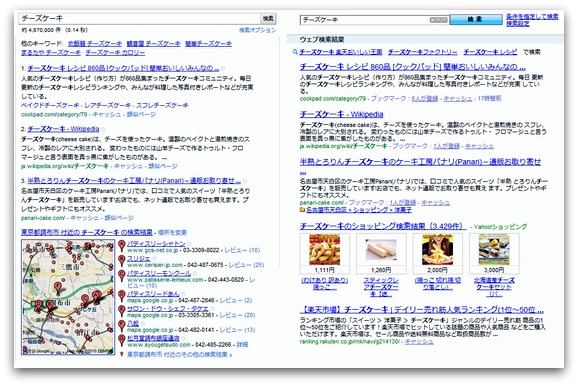Open レビュー (20) link for サロン・ドゥ・シェフ・タケエ
The image size is (578, 386).
click(237, 315)
